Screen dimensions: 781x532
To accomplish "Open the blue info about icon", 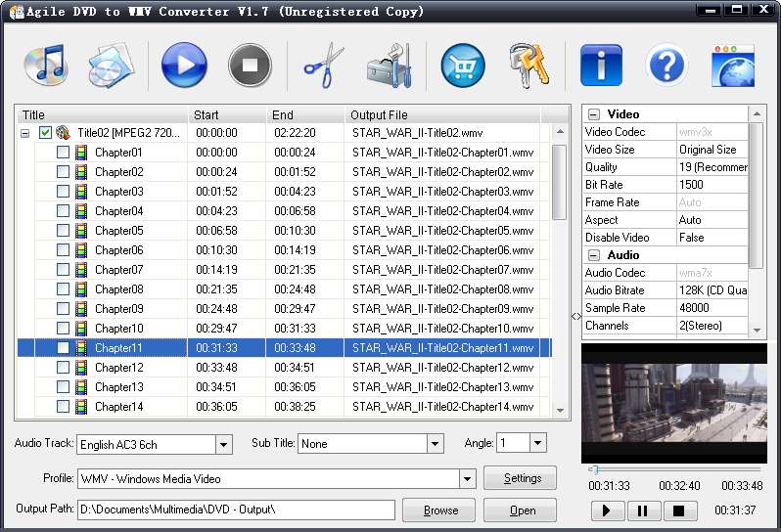I will [x=601, y=66].
